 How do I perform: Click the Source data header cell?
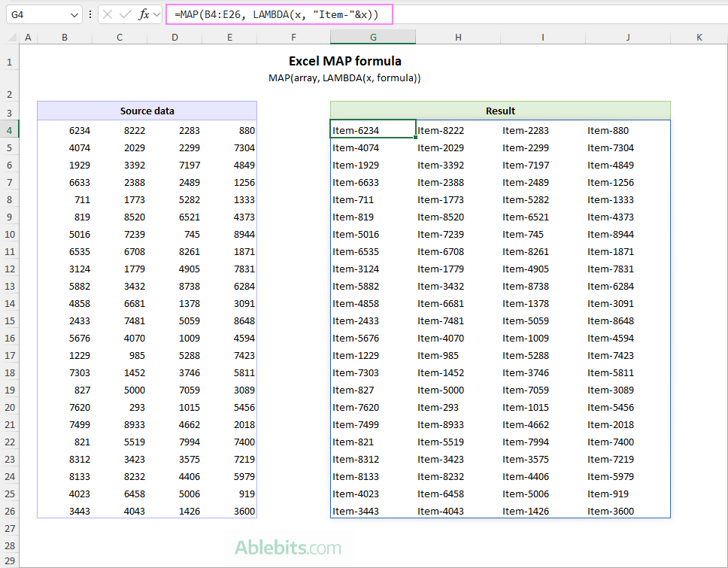coord(147,110)
